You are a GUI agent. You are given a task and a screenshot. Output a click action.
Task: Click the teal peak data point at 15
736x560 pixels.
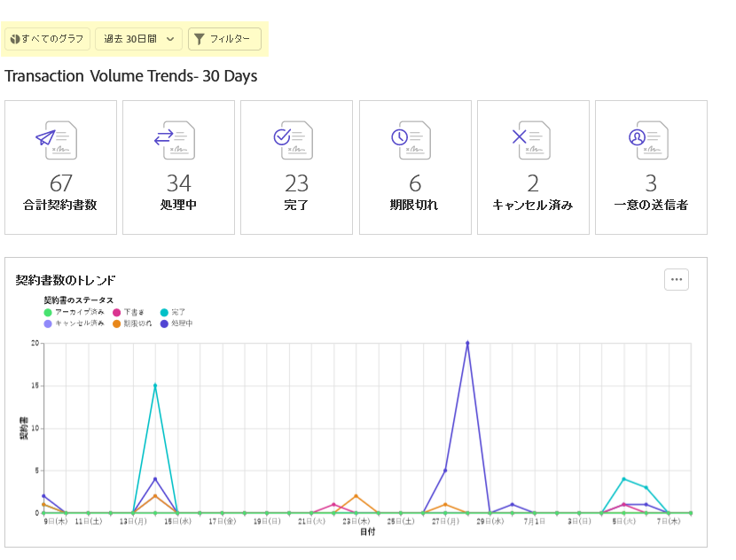tap(155, 385)
